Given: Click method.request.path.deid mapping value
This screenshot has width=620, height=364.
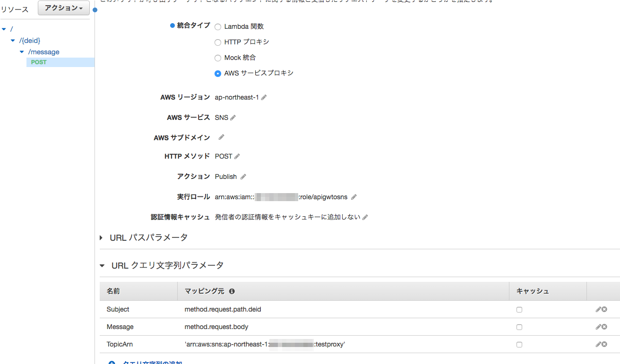Looking at the screenshot, I should tap(223, 309).
